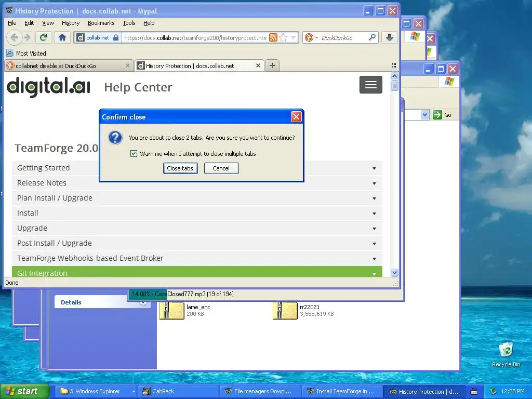Click the browser page vertical scrollbar thumb
The image size is (532, 399).
[x=394, y=85]
